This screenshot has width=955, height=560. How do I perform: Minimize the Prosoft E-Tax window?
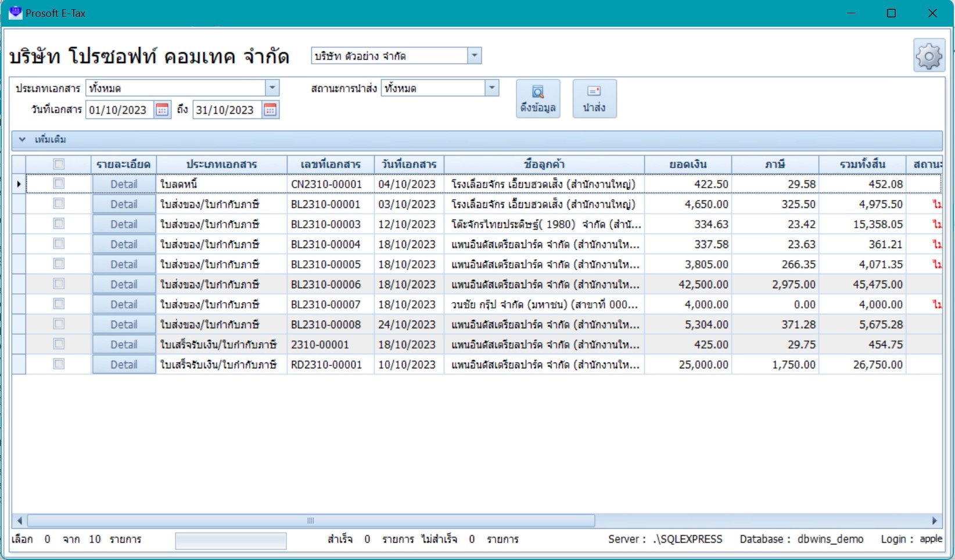(852, 13)
